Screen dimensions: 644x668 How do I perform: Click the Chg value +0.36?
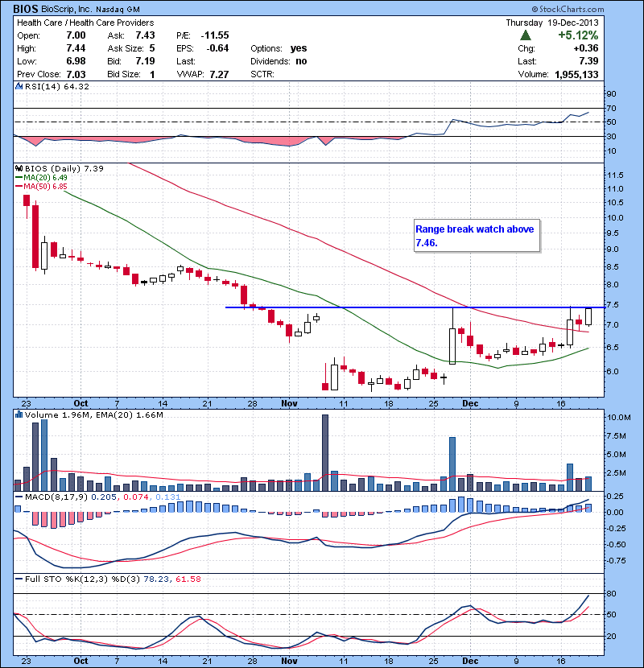[x=585, y=48]
